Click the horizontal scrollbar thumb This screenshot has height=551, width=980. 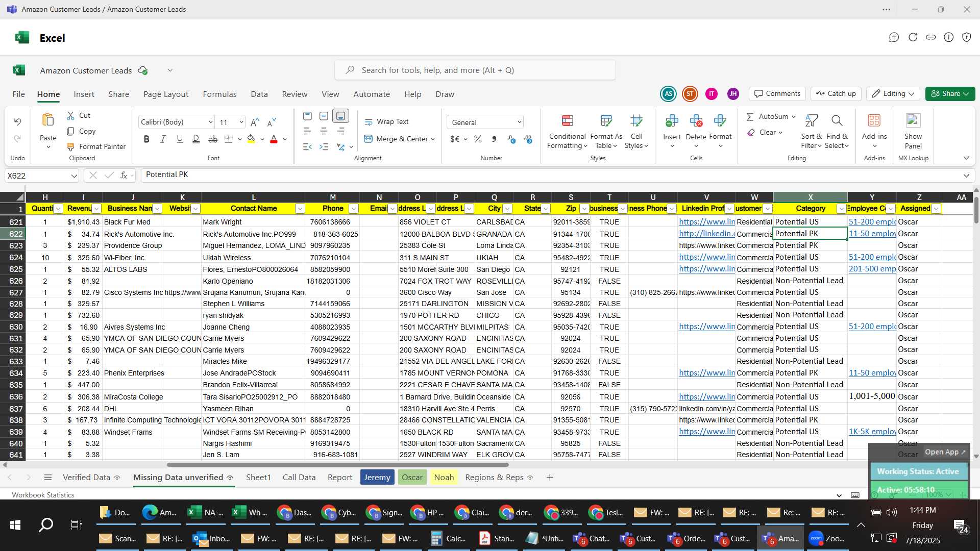coord(337,465)
